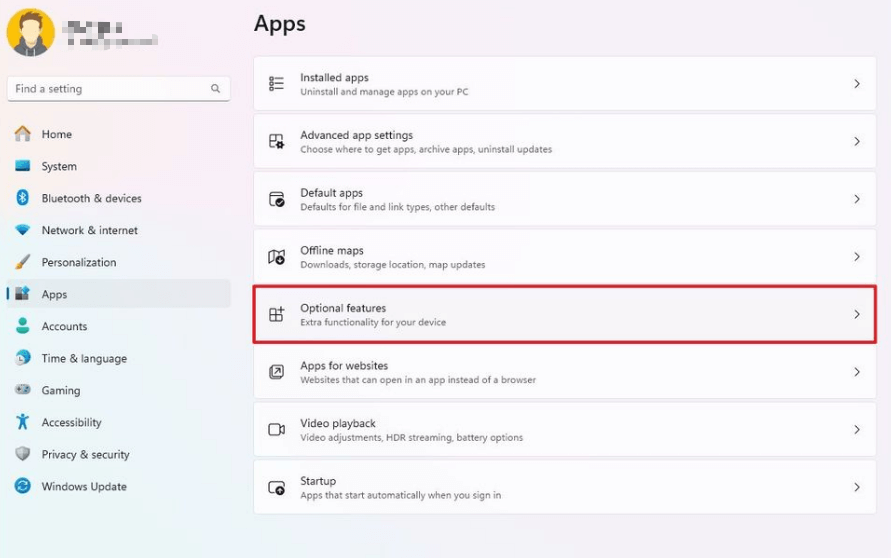
Task: Click the Optional features grid icon
Action: click(277, 315)
